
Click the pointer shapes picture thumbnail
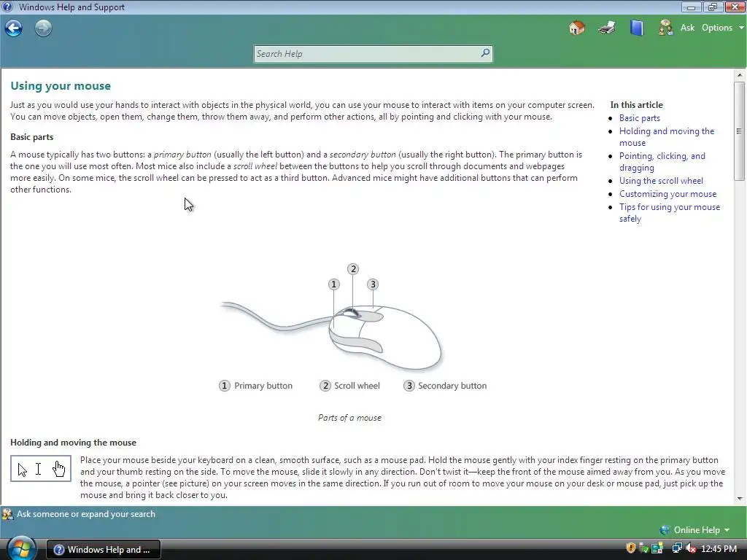pyautogui.click(x=41, y=469)
